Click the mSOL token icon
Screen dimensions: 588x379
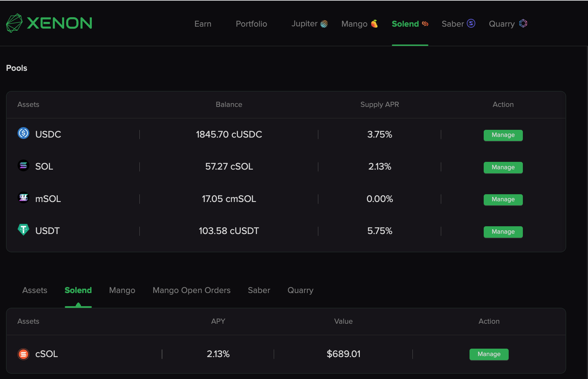pyautogui.click(x=23, y=197)
